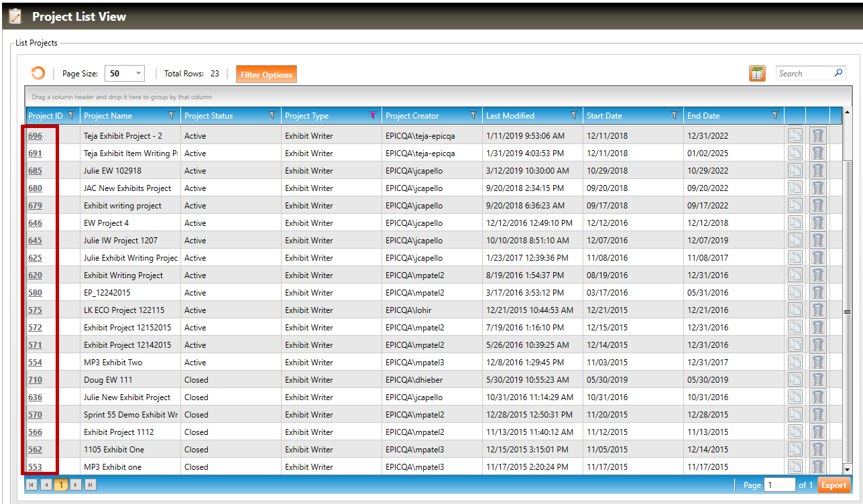Click the Export button
The height and width of the screenshot is (504, 863).
(833, 485)
